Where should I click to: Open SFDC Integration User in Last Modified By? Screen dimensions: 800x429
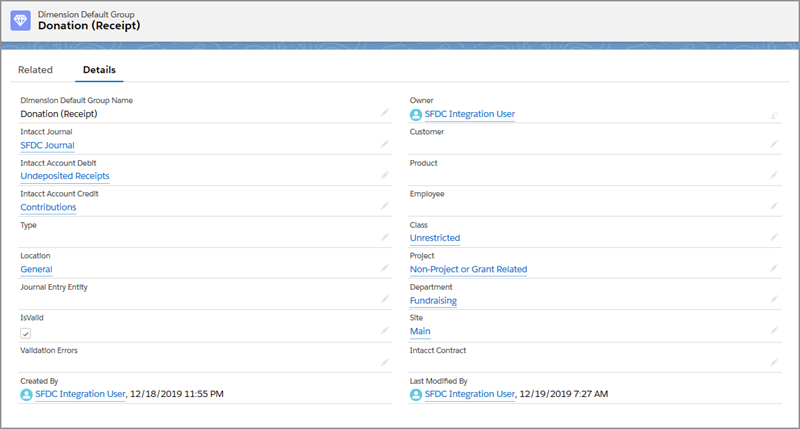click(x=469, y=394)
